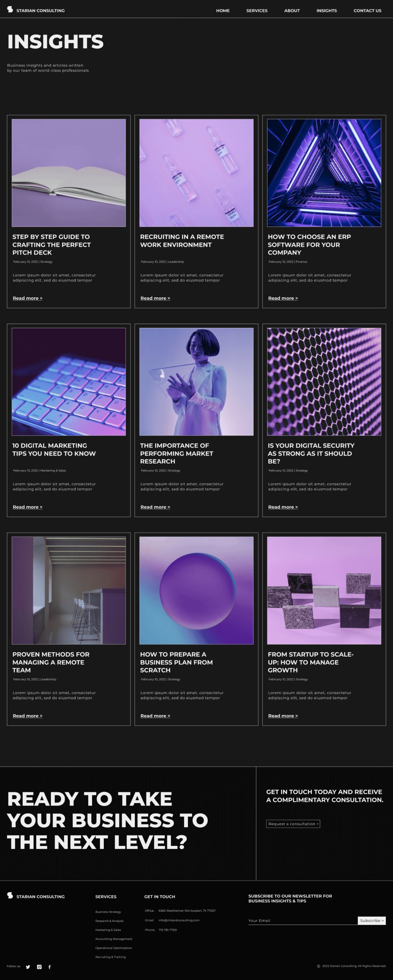Image resolution: width=393 pixels, height=980 pixels.
Task: Open Recruiting & Training footer link
Action: (x=110, y=957)
